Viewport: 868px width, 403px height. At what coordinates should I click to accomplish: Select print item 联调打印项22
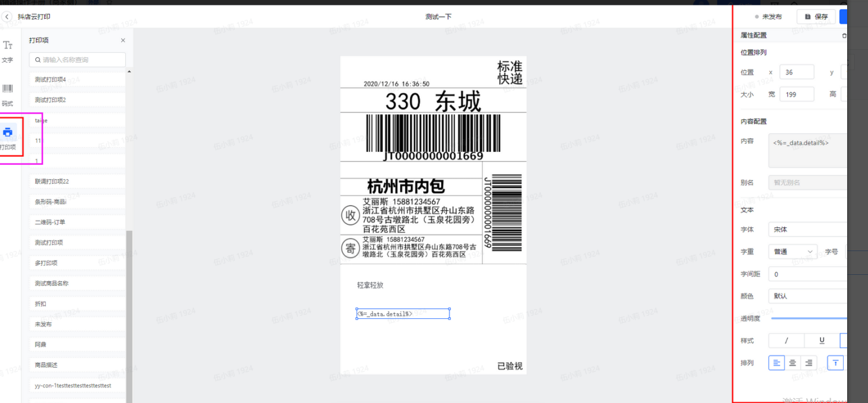pyautogui.click(x=77, y=181)
